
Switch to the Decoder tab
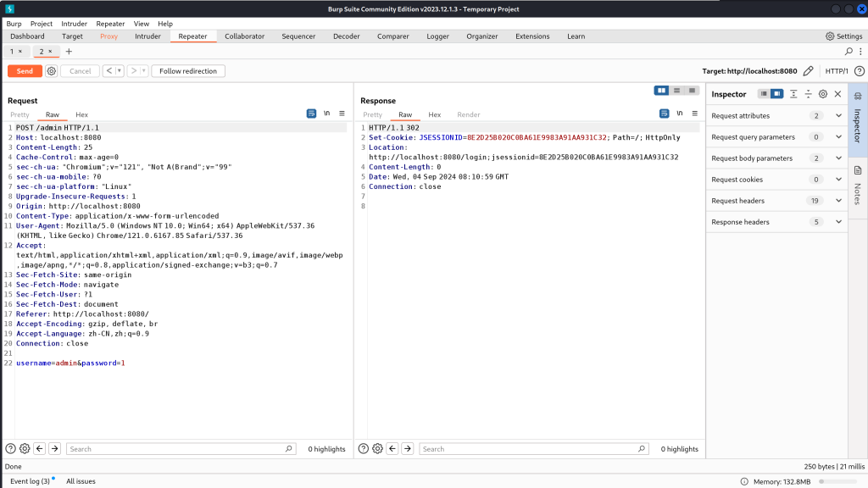click(347, 36)
